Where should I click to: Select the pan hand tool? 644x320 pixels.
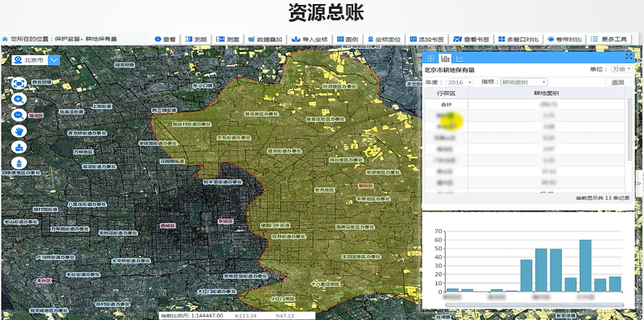(19, 131)
